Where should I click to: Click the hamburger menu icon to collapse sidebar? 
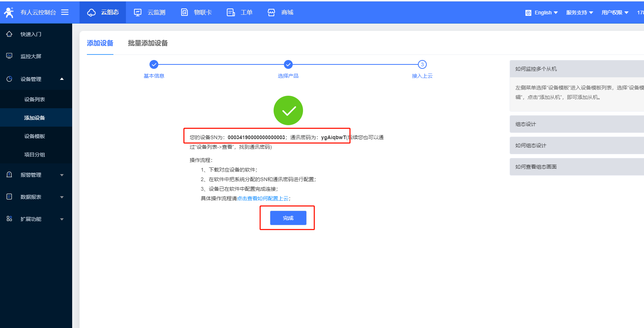(65, 12)
